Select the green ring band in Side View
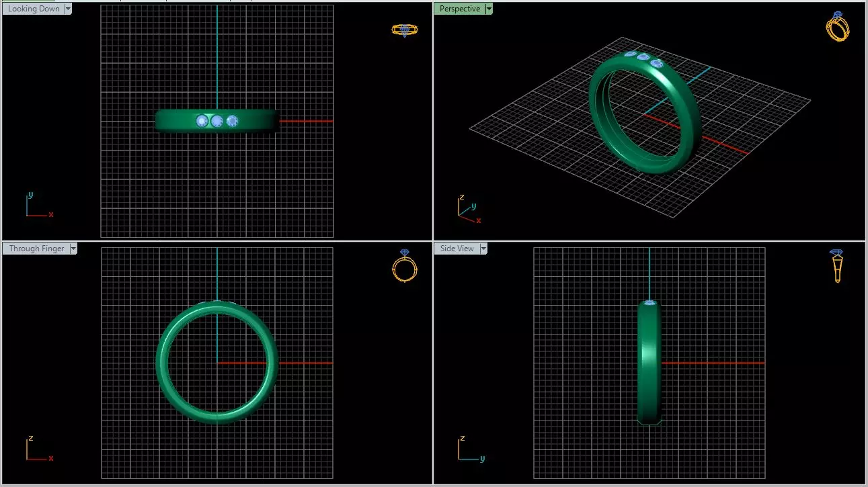The width and height of the screenshot is (868, 487). [649, 363]
